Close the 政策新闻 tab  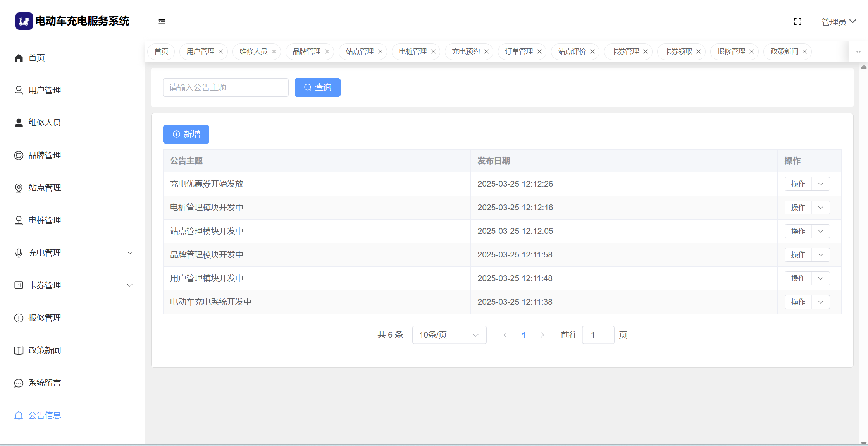[805, 51]
